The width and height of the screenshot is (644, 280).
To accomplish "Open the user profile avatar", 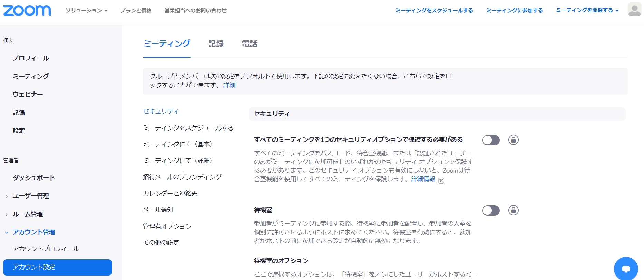I will tap(634, 9).
